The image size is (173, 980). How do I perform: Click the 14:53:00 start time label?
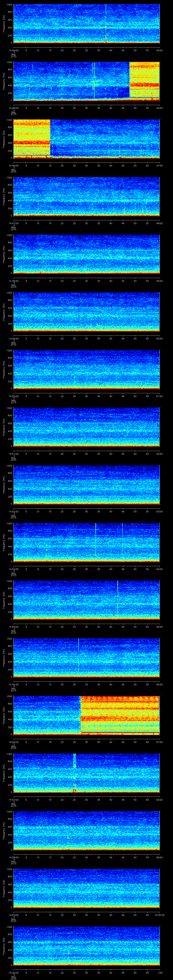pos(13,569)
